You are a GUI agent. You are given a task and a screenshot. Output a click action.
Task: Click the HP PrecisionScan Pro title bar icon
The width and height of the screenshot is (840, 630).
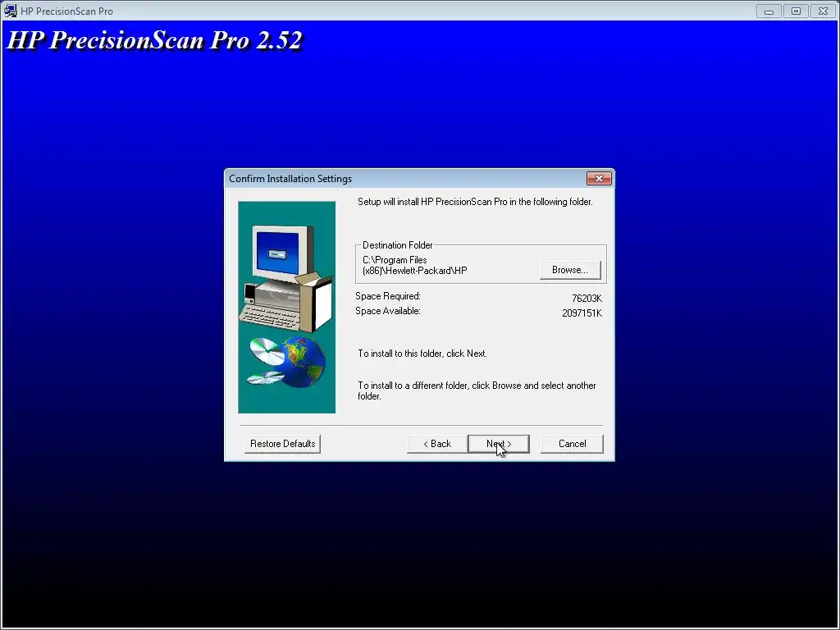[x=10, y=11]
